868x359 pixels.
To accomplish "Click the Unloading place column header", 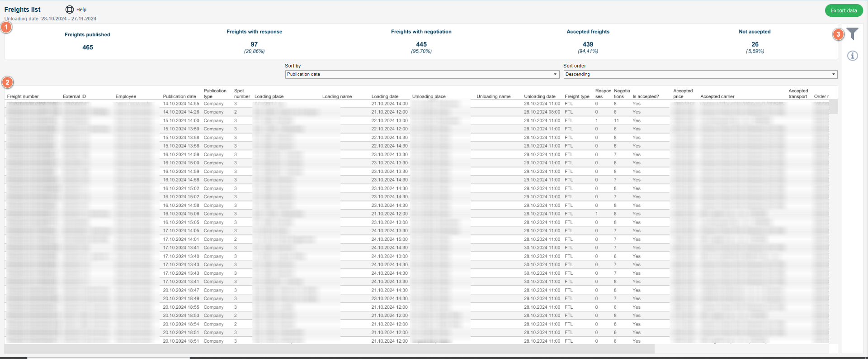I will [429, 96].
